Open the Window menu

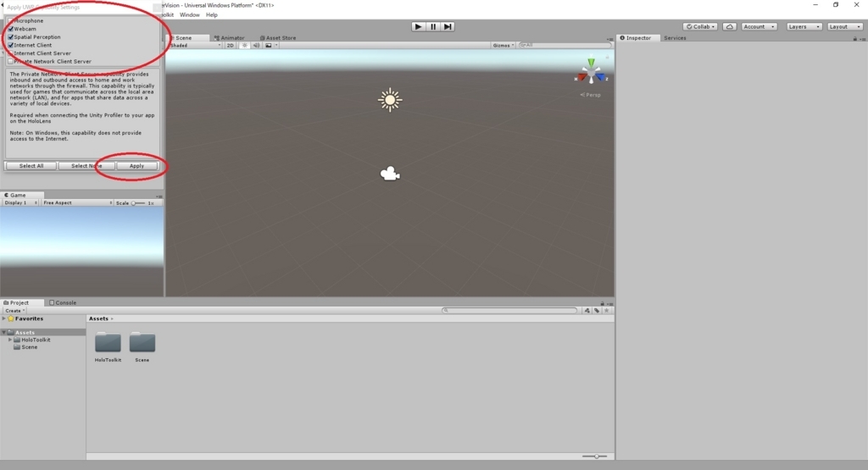coord(189,15)
